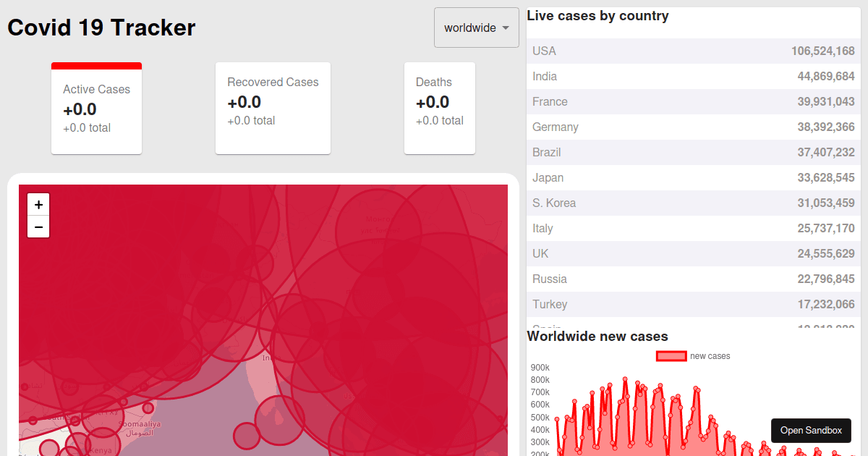Select the Deaths card
Image resolution: width=868 pixels, height=456 pixels.
tap(439, 108)
